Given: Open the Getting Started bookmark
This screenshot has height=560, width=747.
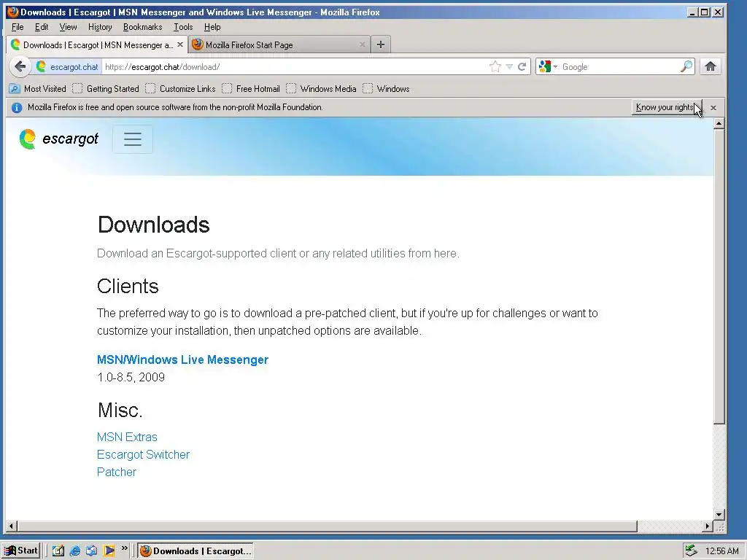Looking at the screenshot, I should [106, 88].
